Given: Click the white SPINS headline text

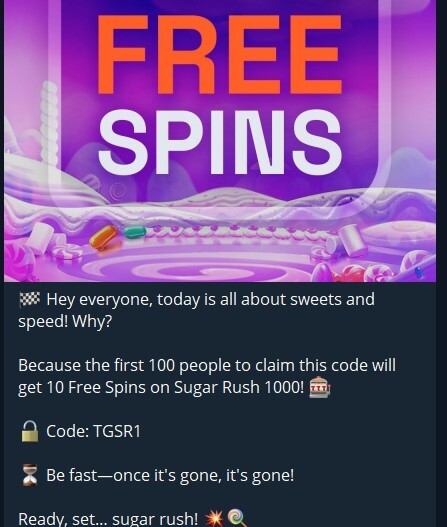Looking at the screenshot, I should (220, 142).
